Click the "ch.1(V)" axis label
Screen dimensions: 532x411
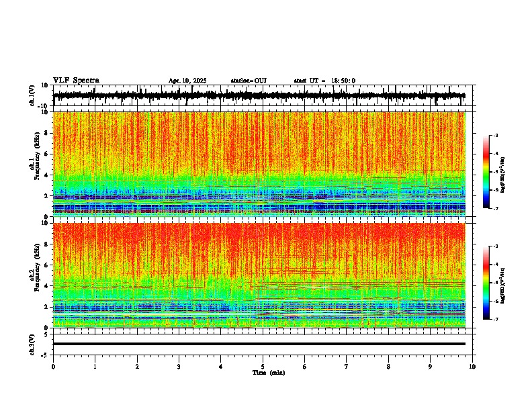coord(32,95)
